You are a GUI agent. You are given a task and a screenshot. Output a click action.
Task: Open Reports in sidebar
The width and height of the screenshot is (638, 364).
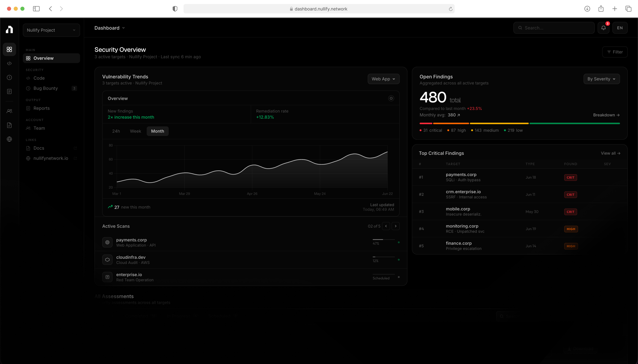click(51, 108)
